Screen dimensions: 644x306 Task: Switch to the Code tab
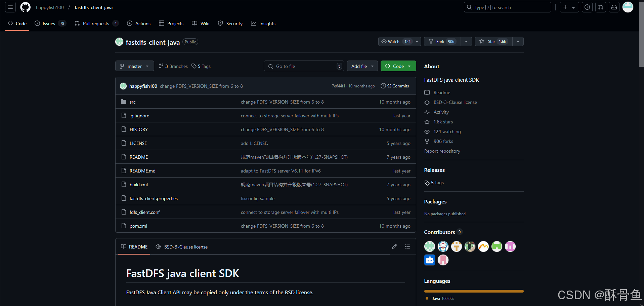(x=17, y=24)
